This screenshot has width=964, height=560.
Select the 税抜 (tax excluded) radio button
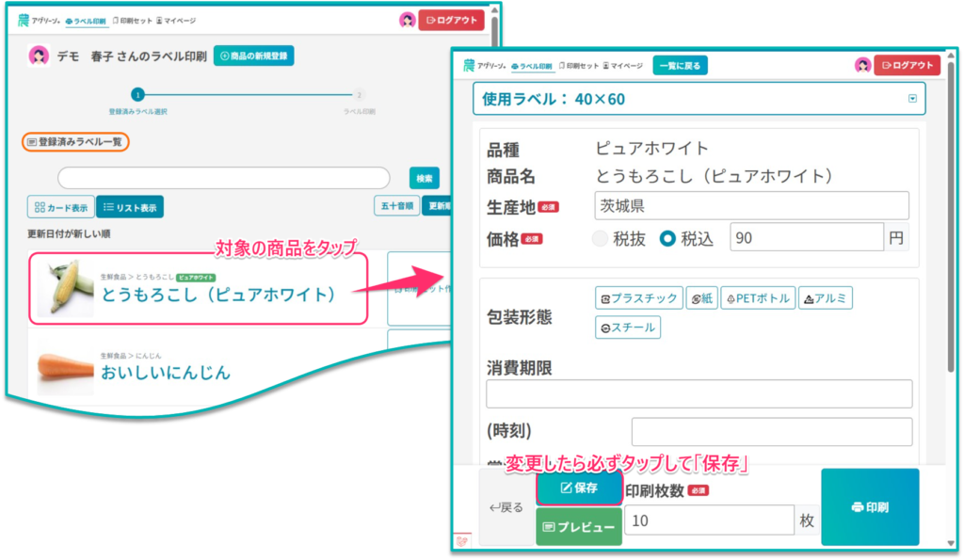coord(600,239)
